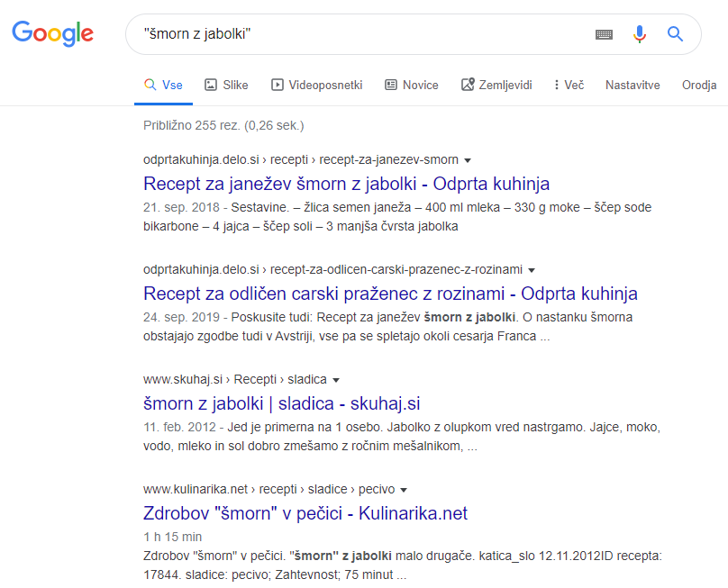Expand dropdown arrow after skuhaj.si sladica URL
The height and width of the screenshot is (588, 728).
(336, 381)
